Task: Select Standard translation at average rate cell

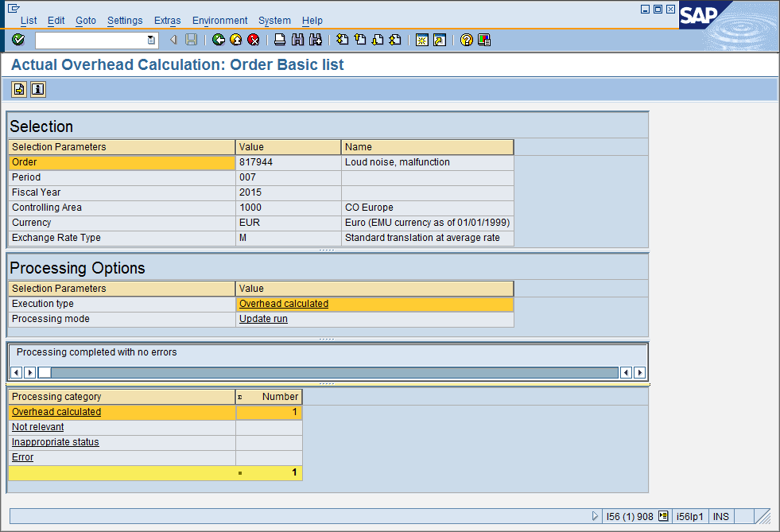Action: 427,238
